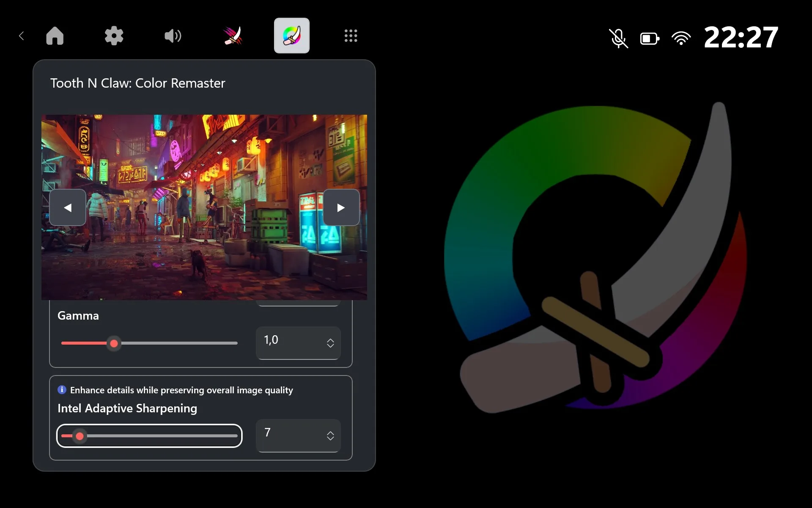Open the app grid launcher icon
The width and height of the screenshot is (812, 508).
[x=351, y=36]
